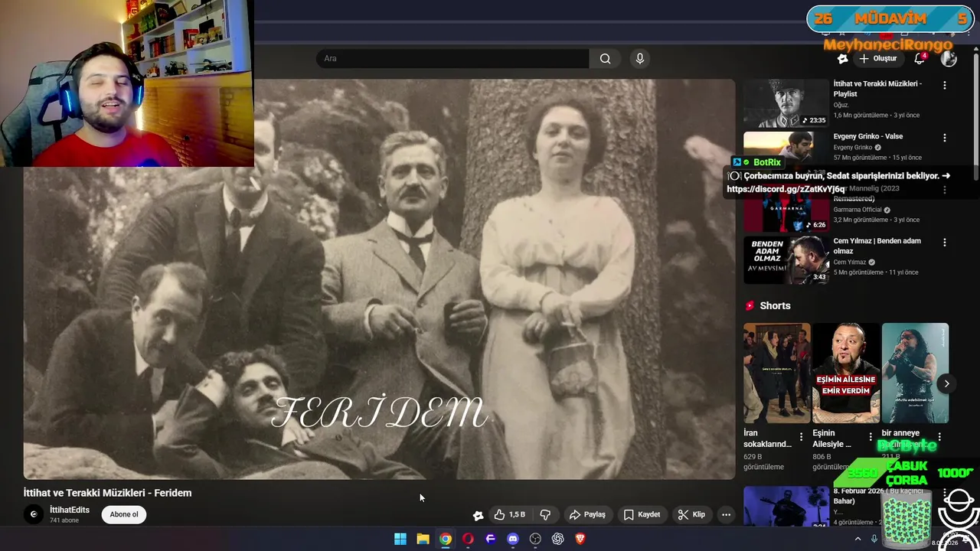Screen dimensions: 980x551
Task: Open İran sokaklarında short thumbnail
Action: click(x=776, y=373)
